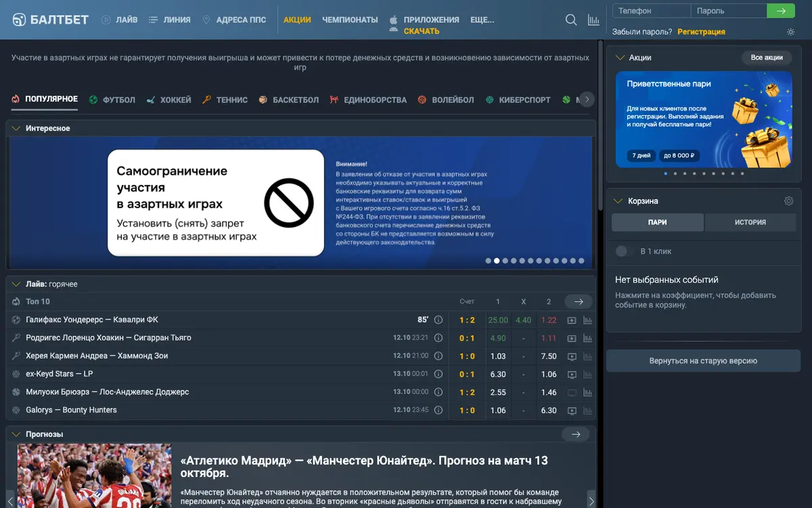The width and height of the screenshot is (812, 508).
Task: Open video stream for Galorys — Bounty Hunters
Action: (x=572, y=410)
